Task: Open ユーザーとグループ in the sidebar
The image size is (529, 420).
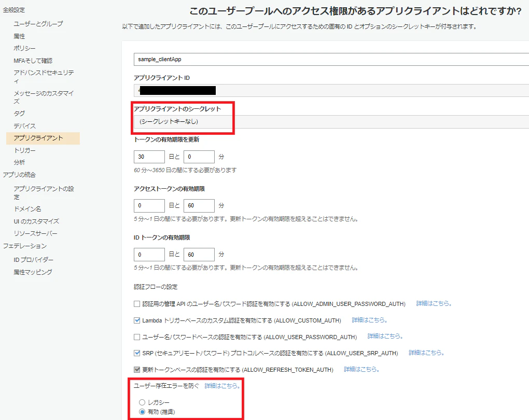Action: tap(38, 24)
